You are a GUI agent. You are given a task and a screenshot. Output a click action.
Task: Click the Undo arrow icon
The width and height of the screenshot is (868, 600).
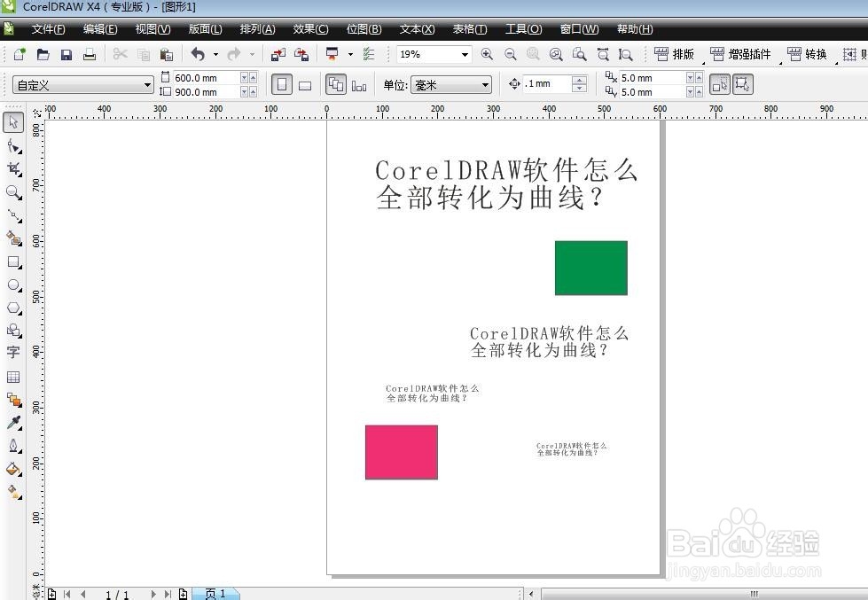pos(198,54)
